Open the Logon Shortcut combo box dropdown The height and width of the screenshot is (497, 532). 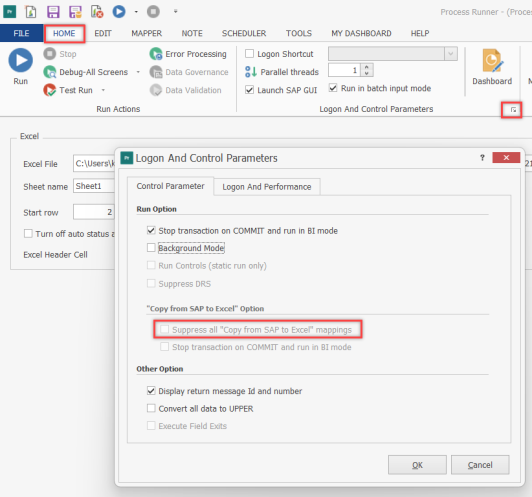point(451,54)
